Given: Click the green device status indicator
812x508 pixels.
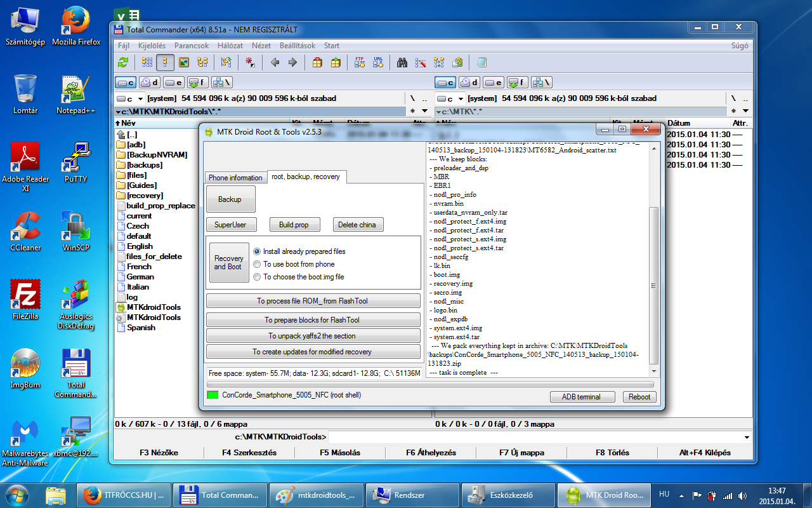Looking at the screenshot, I should point(213,395).
